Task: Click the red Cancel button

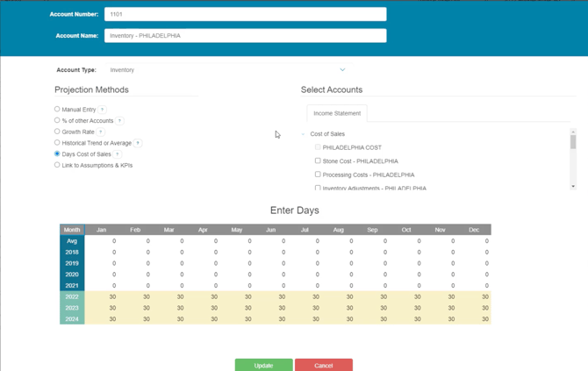Action: [x=323, y=365]
